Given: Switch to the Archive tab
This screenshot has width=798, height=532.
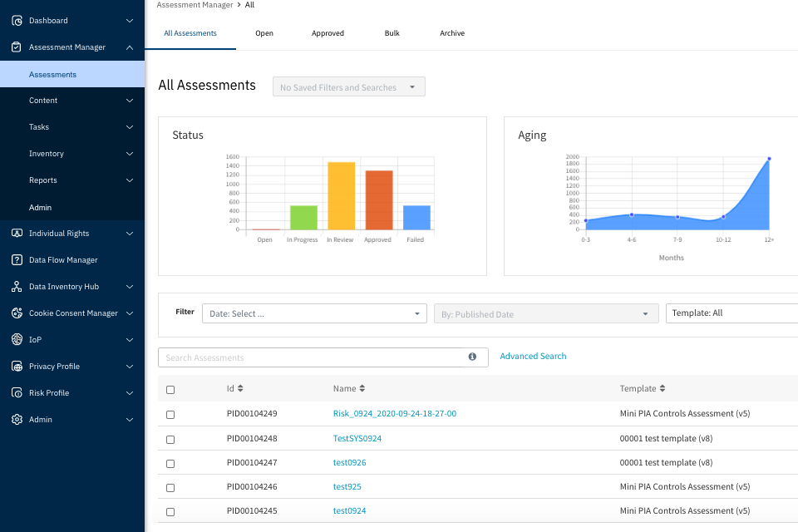Looking at the screenshot, I should pos(452,33).
